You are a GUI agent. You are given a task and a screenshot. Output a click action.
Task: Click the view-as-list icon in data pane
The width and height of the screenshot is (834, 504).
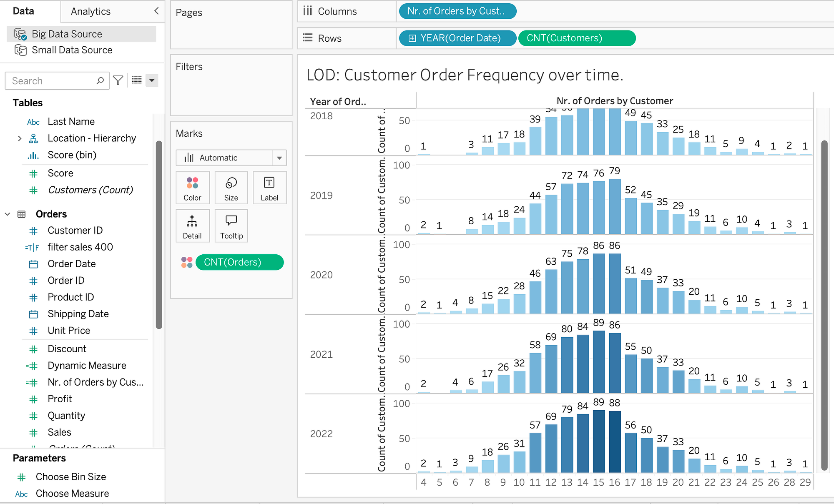pyautogui.click(x=137, y=80)
